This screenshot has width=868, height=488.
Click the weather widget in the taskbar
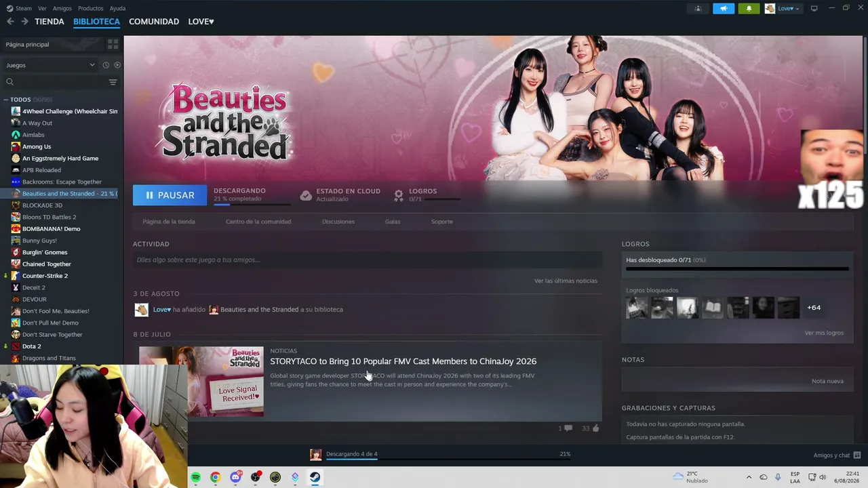point(690,477)
